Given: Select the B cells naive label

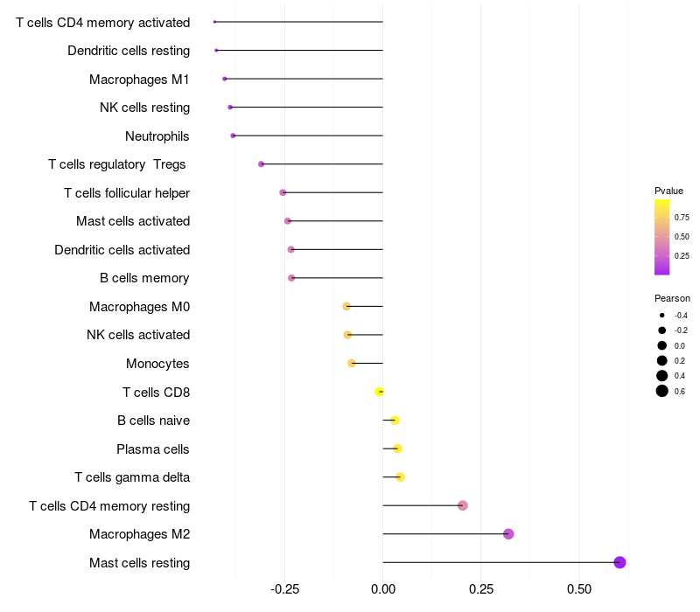Looking at the screenshot, I should pyautogui.click(x=154, y=421).
